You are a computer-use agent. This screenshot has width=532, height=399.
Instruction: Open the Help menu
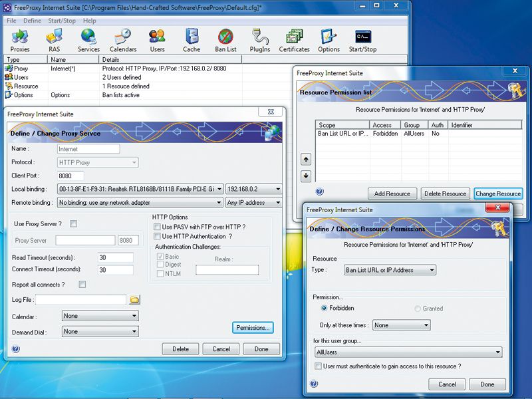click(90, 21)
